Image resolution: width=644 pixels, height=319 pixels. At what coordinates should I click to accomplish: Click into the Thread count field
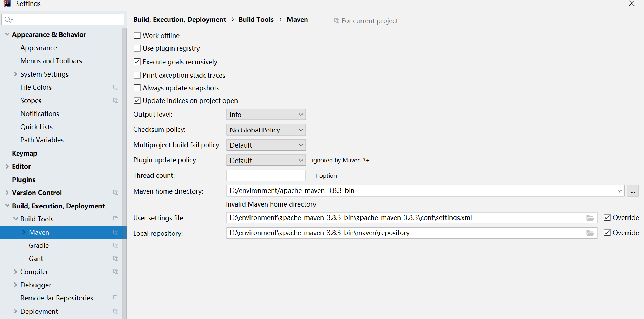(x=266, y=176)
